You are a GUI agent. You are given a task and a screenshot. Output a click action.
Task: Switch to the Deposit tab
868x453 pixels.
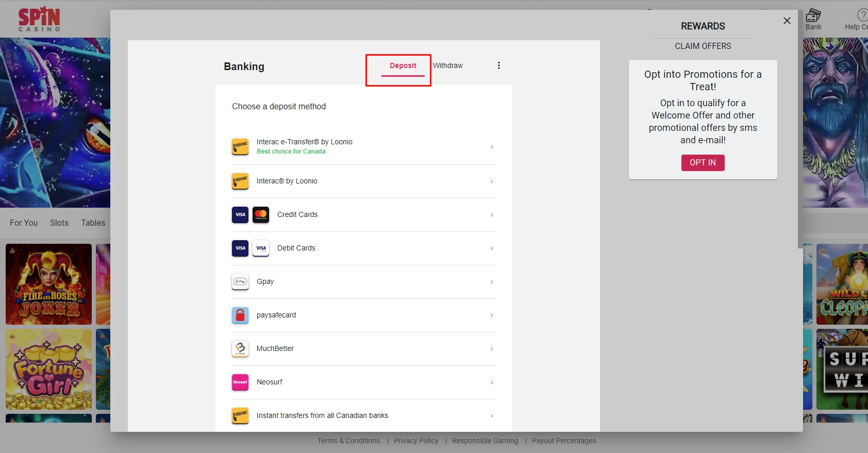pyautogui.click(x=403, y=66)
